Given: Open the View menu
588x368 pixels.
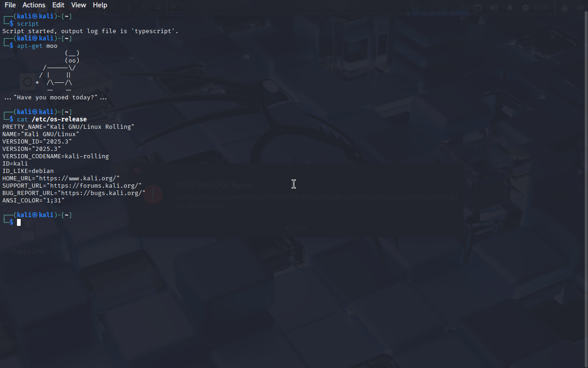Looking at the screenshot, I should pos(79,5).
